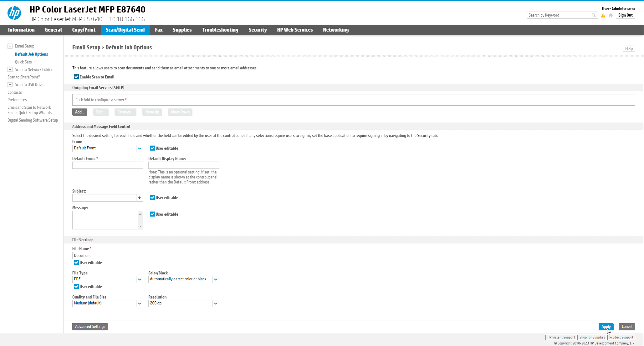
Task: Open Advanced Settings
Action: (x=90, y=326)
